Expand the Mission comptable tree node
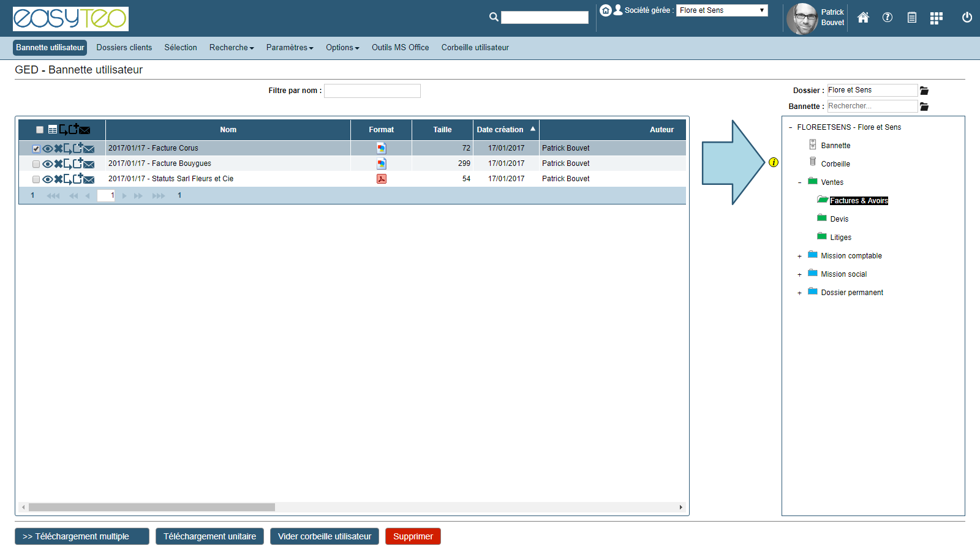This screenshot has height=551, width=980. coord(799,257)
